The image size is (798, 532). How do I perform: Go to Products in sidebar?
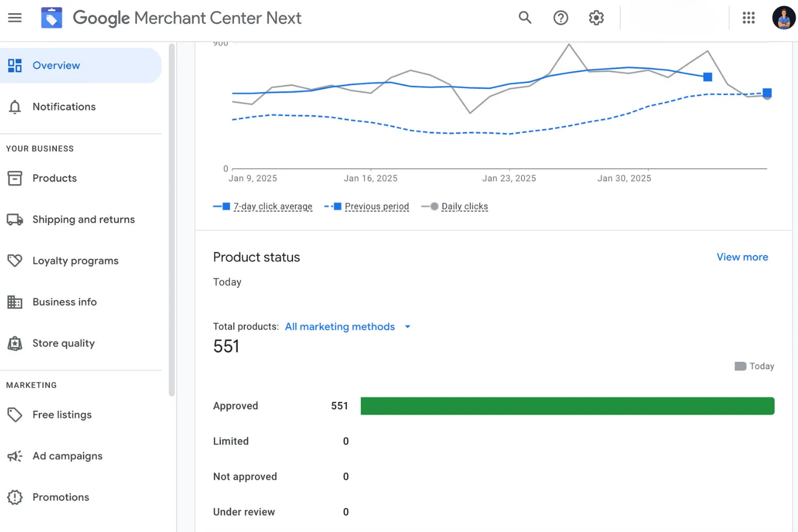(54, 178)
